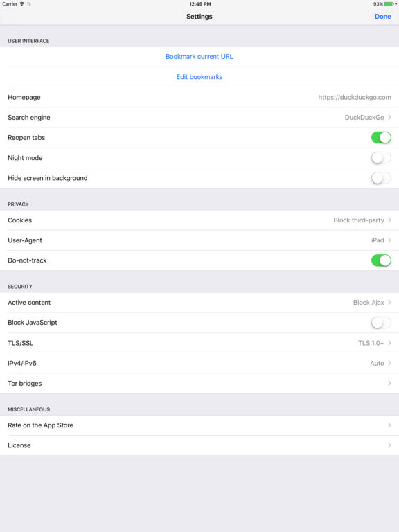Turn on Hide screen in background
Image resolution: width=399 pixels, height=532 pixels.
[381, 178]
